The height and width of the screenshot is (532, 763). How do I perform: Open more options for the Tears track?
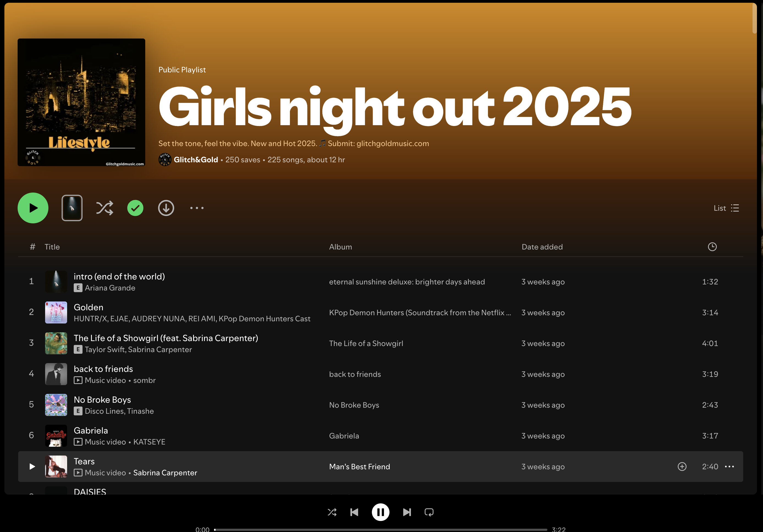(729, 467)
